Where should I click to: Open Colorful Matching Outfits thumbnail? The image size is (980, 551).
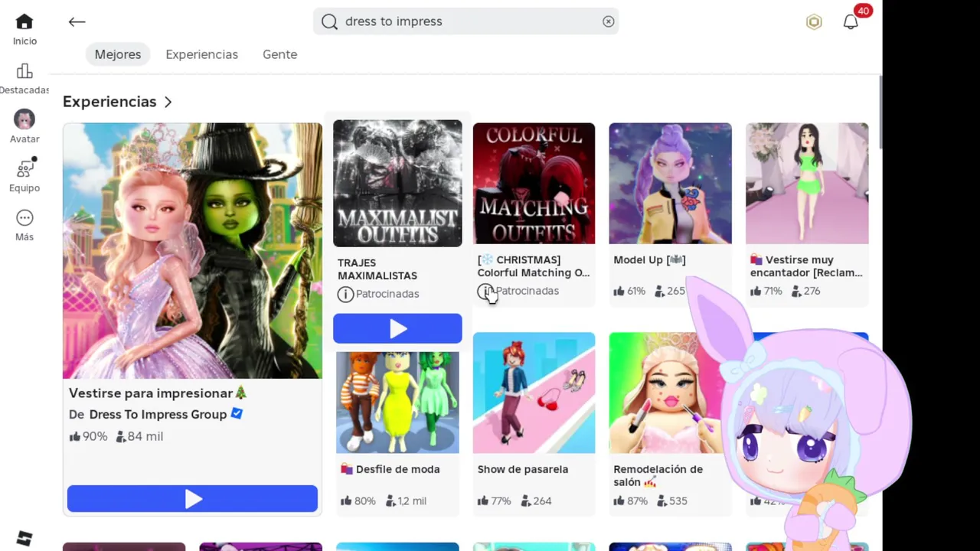click(534, 183)
